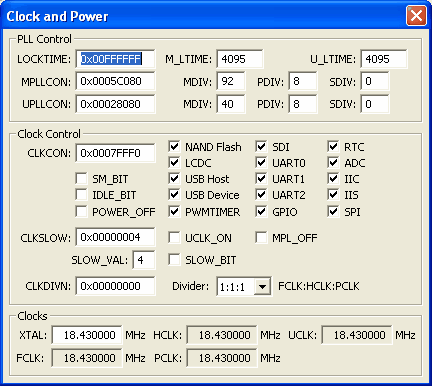Image resolution: width=432 pixels, height=386 pixels.
Task: Click the U_LTIME value field
Action: point(384,59)
